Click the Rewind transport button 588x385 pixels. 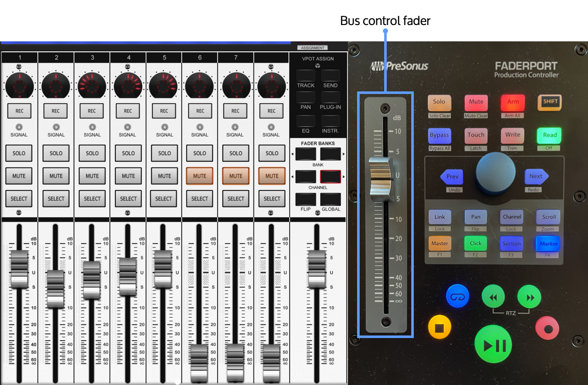pyautogui.click(x=493, y=297)
